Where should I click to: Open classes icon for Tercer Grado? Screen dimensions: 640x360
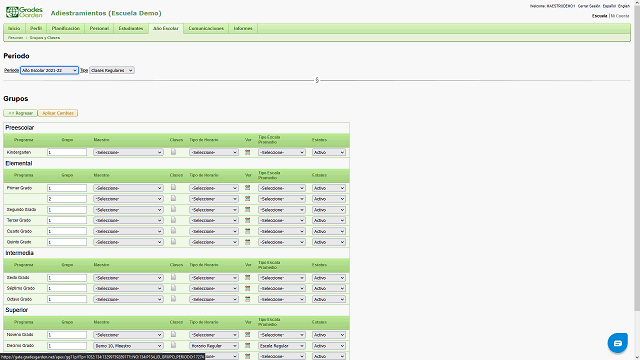pyautogui.click(x=173, y=220)
